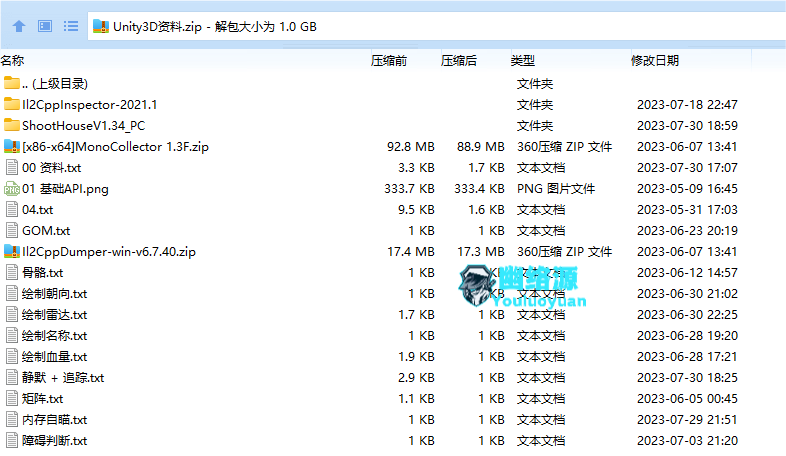Select file name [x86-x64]MonoCollector 1.3F.zip
Screen dimensions: 786x456
click(115, 147)
